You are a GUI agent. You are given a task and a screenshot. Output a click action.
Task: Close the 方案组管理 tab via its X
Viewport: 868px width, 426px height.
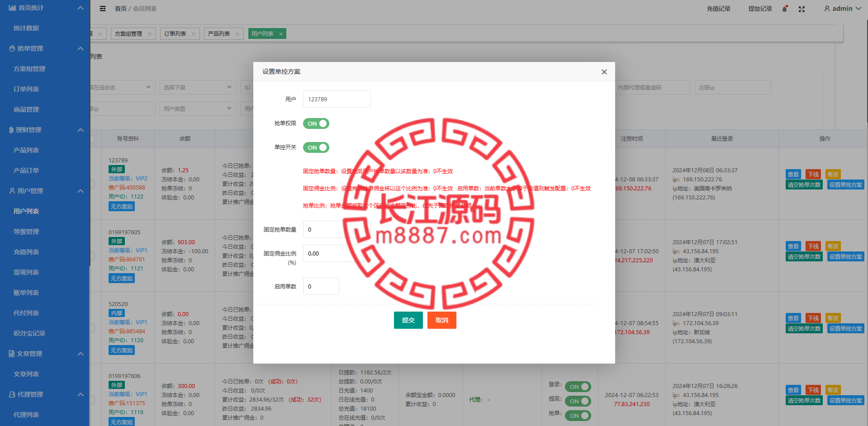point(150,34)
